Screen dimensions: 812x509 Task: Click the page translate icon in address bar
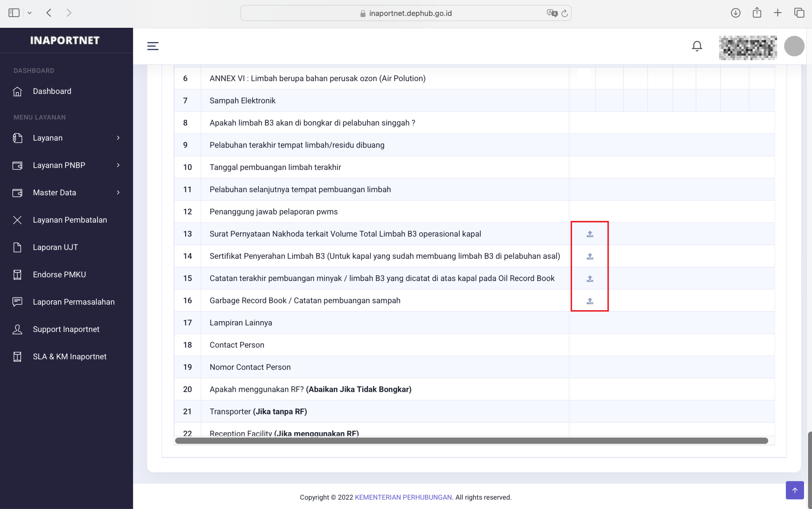tap(552, 13)
